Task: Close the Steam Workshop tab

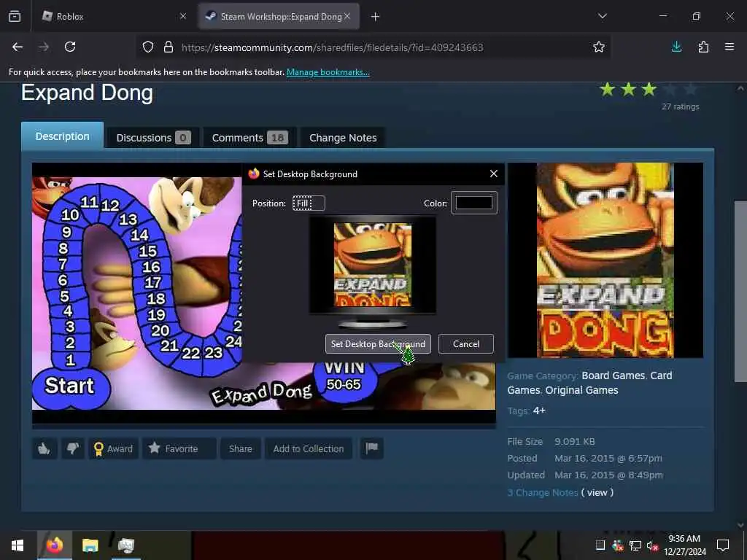Action: pos(347,16)
